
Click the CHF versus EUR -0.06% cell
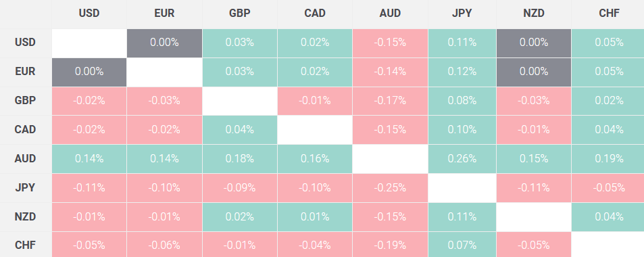[164, 246]
